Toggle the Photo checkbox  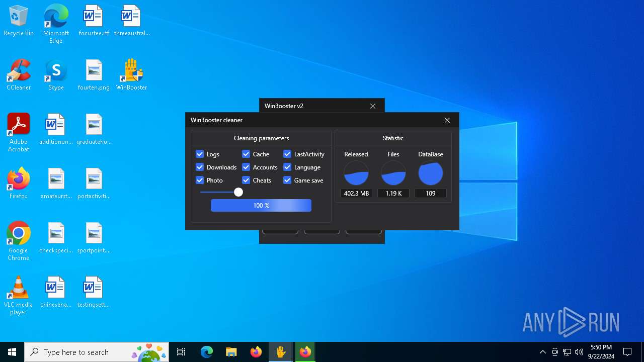point(200,180)
